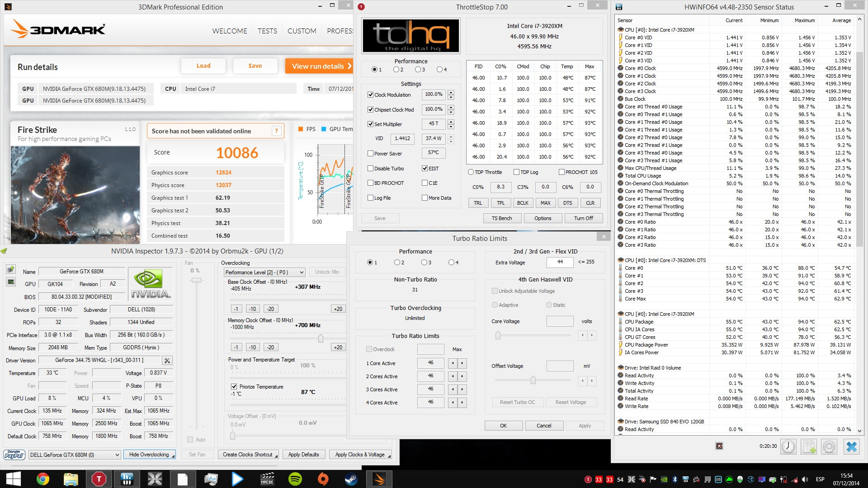Click the Bluetooth tray icon

[x=675, y=479]
